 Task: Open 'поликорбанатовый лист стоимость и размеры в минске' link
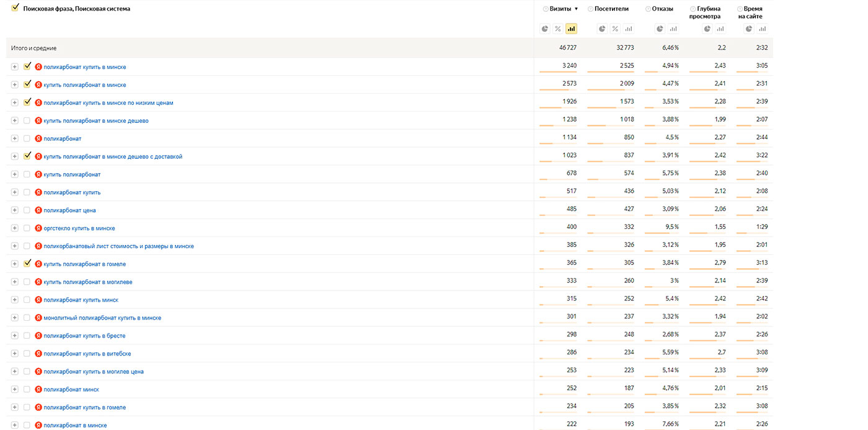[x=118, y=246]
